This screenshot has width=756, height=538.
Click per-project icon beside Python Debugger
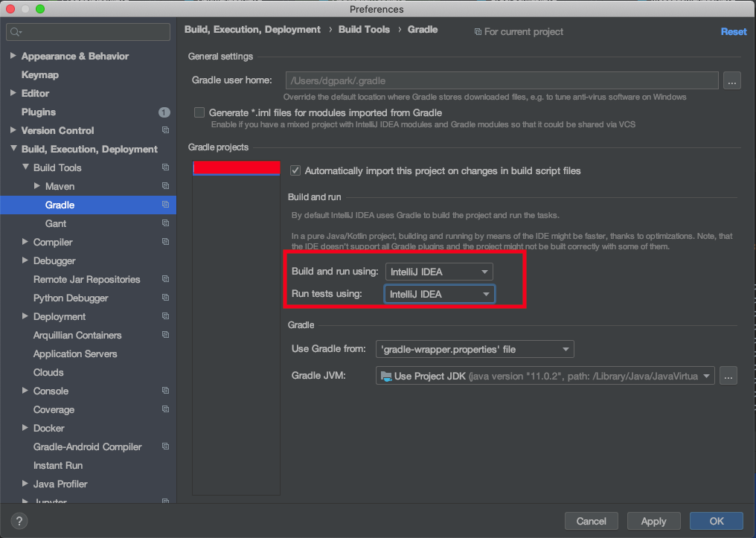tap(165, 298)
